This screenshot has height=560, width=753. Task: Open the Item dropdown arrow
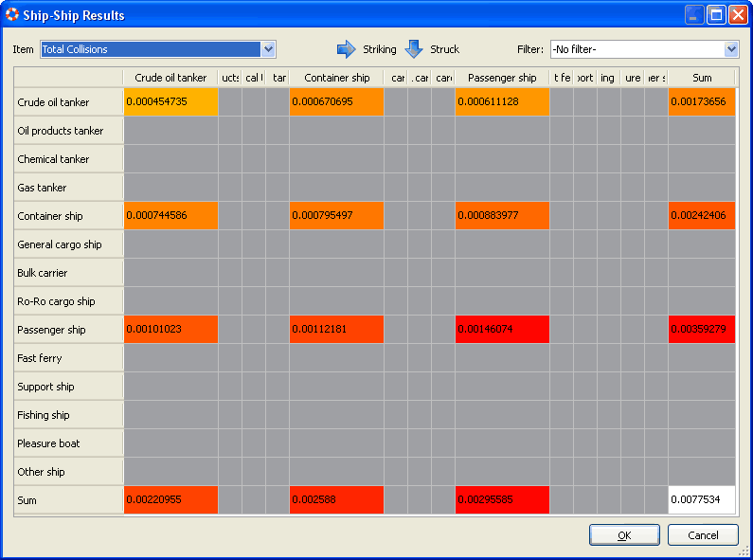pyautogui.click(x=268, y=49)
